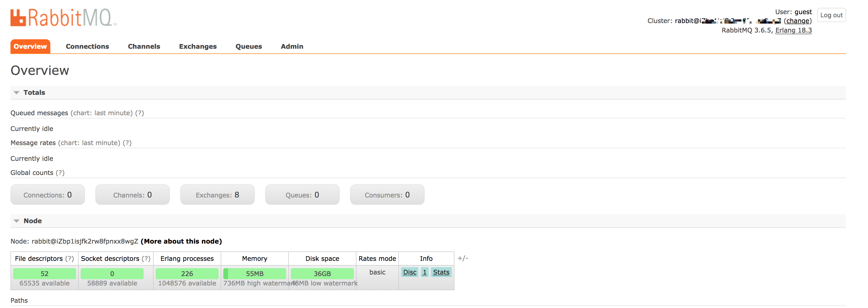The height and width of the screenshot is (308, 868).
Task: Open the Queued messages help (?) icon
Action: [139, 113]
